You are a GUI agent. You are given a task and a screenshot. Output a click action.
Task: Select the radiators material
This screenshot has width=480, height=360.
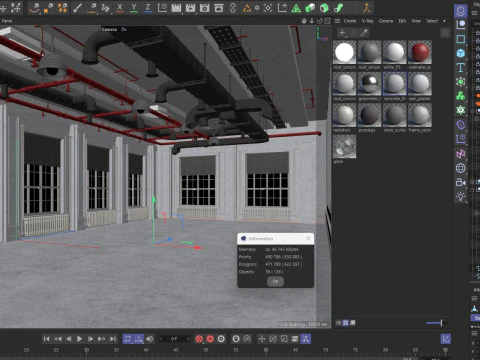pos(344,115)
